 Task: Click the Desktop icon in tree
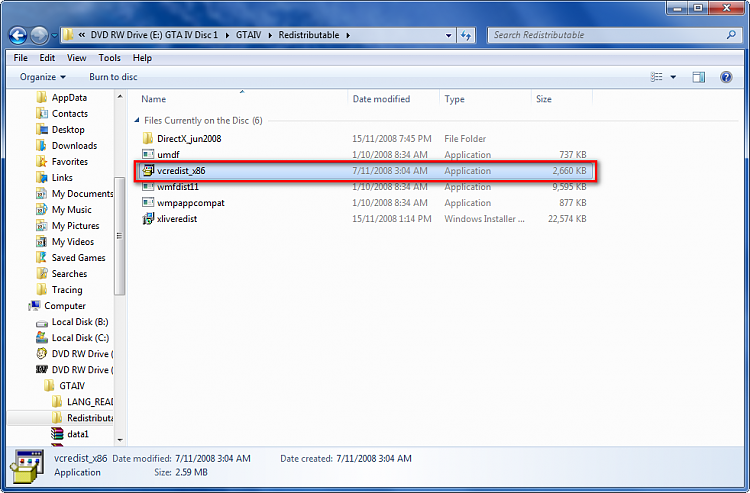42,130
